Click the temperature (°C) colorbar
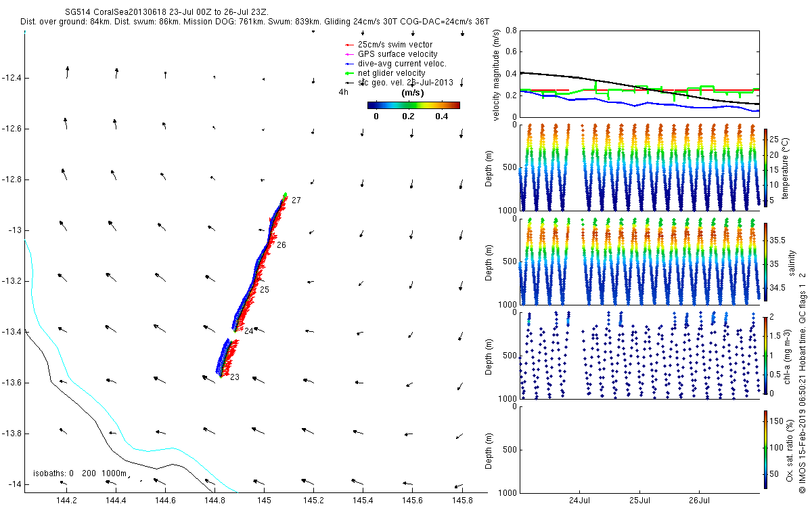The height and width of the screenshot is (508, 812). 765,167
